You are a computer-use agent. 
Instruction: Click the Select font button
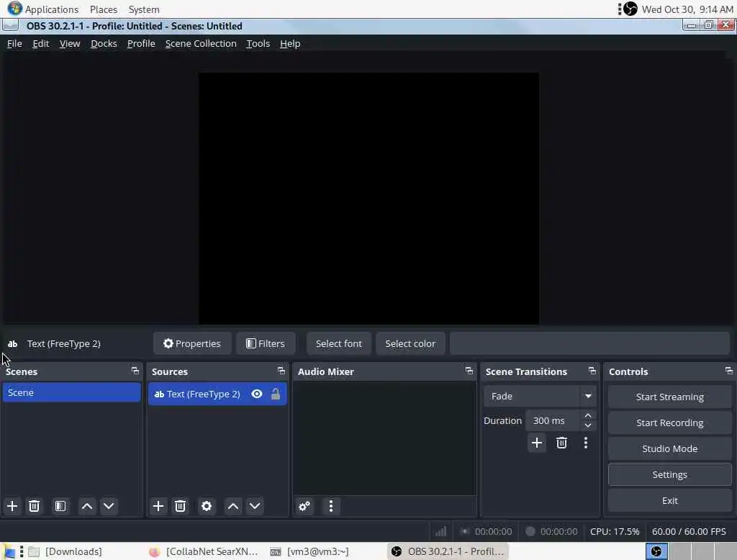(339, 343)
